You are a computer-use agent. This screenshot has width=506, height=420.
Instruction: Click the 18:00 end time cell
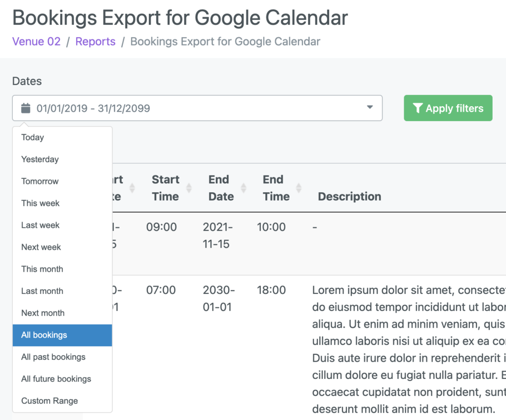coord(271,290)
